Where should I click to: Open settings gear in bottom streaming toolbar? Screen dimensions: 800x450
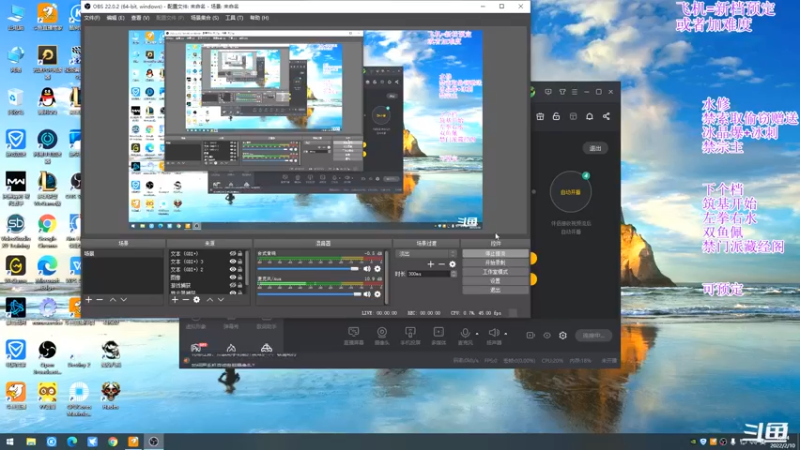pos(563,335)
